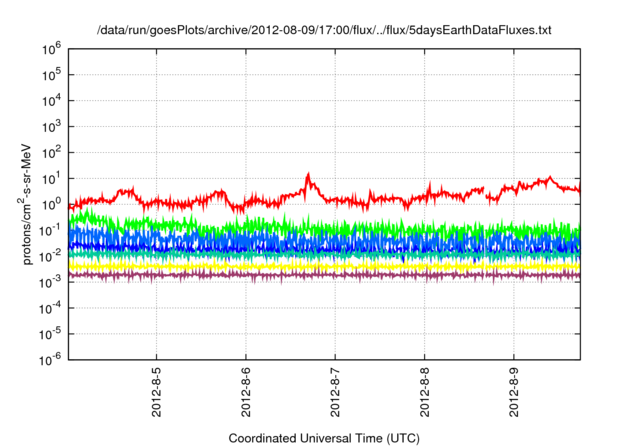Click the x-axis label Coordinated Universal Time (UTC)
Viewport: 640px width, 448px height.
click(x=324, y=438)
